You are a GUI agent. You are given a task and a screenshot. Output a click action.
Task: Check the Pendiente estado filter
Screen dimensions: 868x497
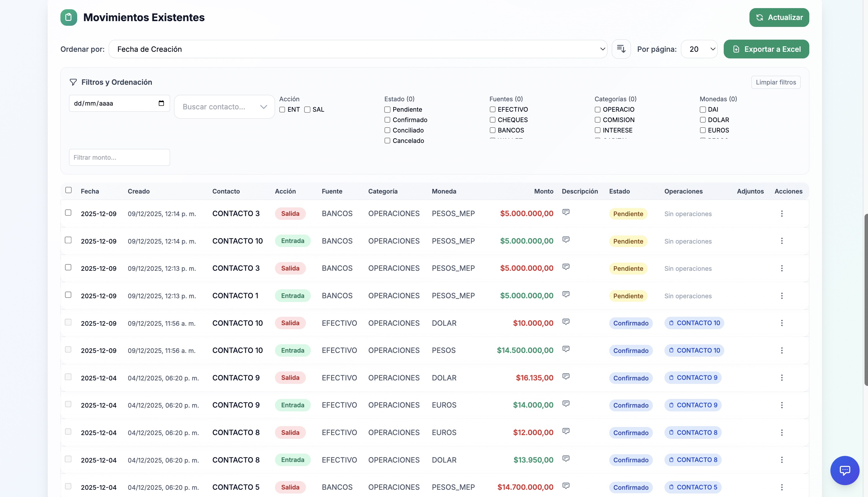click(x=387, y=110)
